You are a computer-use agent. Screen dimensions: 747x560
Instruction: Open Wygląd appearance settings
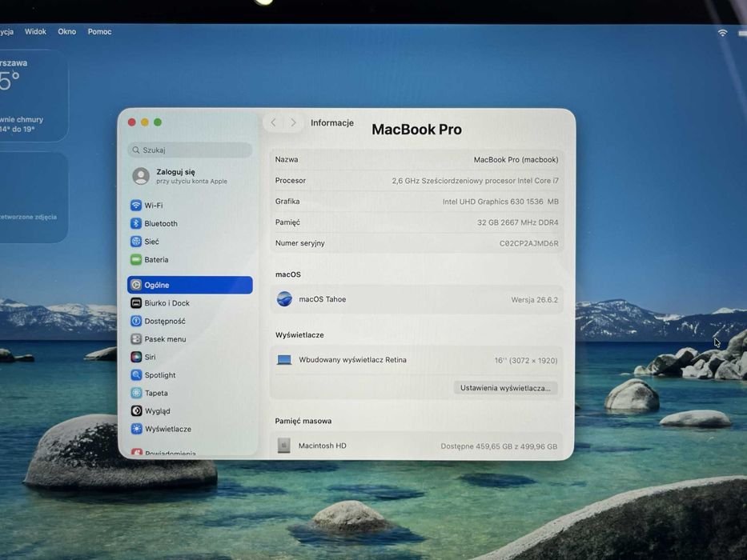tap(157, 411)
